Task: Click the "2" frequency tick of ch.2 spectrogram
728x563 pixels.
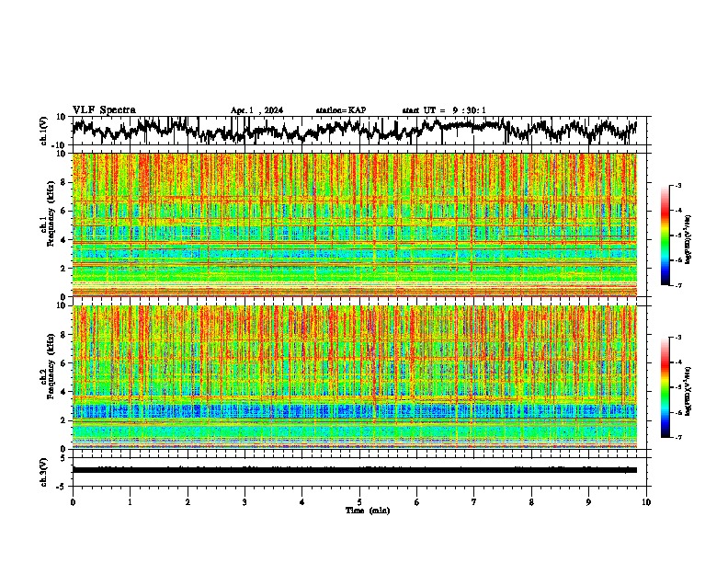Action: [x=65, y=420]
